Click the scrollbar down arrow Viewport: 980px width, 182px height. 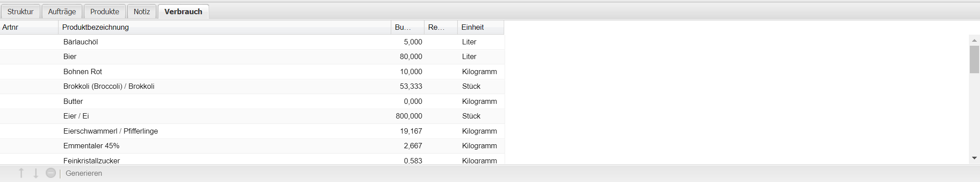pyautogui.click(x=974, y=158)
